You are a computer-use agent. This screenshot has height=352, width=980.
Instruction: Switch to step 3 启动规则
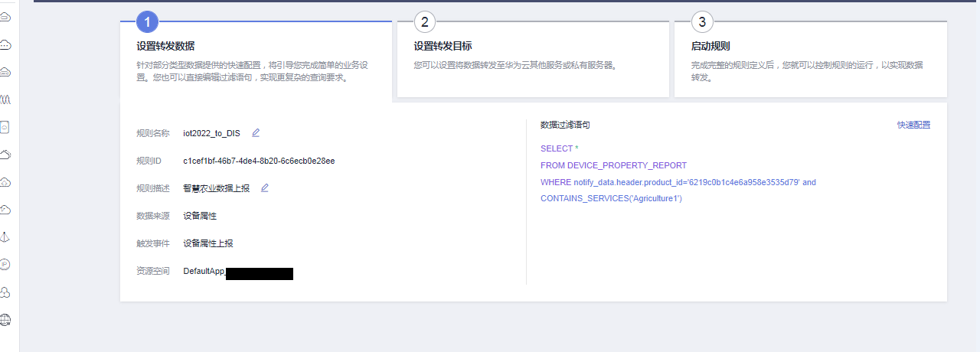coord(811,60)
